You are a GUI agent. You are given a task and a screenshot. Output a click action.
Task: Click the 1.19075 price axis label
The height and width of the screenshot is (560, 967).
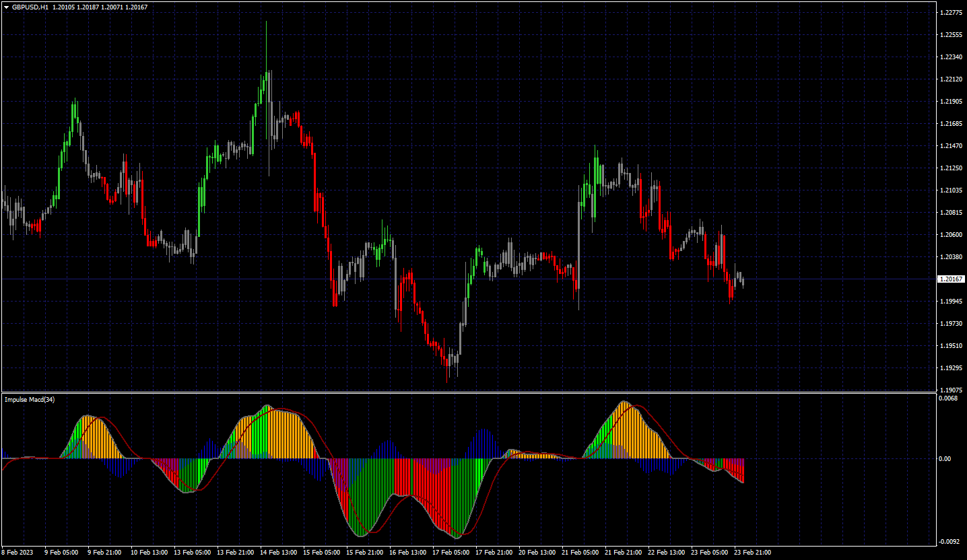[951, 390]
